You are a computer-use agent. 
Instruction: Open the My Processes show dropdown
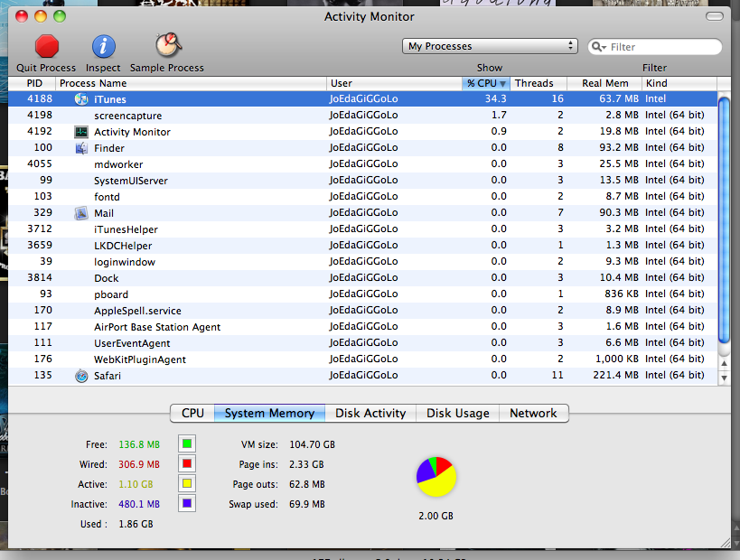490,46
